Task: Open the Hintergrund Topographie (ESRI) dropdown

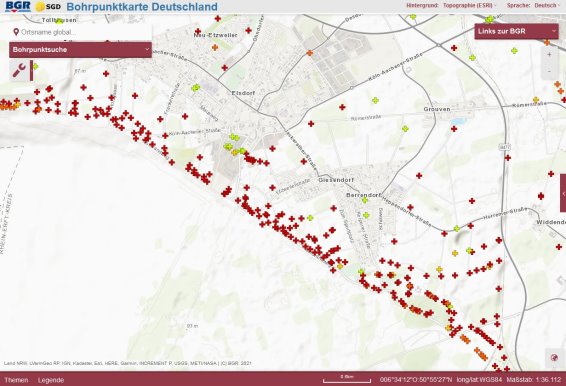Action: (469, 5)
